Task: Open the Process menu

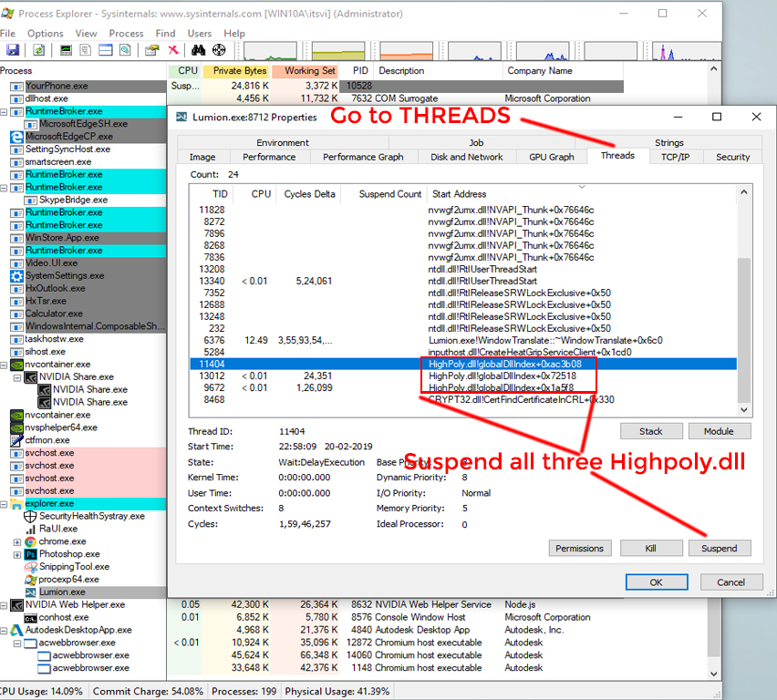Action: 127,33
